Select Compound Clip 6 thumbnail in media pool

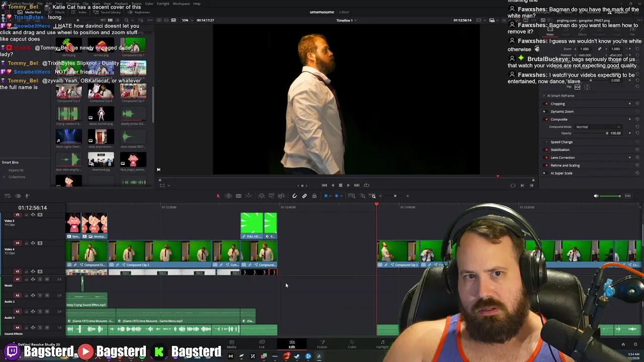pyautogui.click(x=101, y=92)
